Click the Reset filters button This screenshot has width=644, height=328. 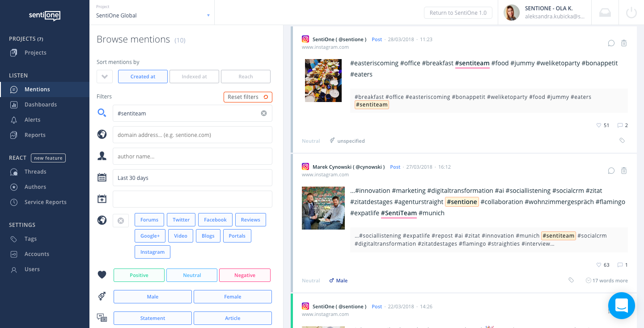[248, 97]
